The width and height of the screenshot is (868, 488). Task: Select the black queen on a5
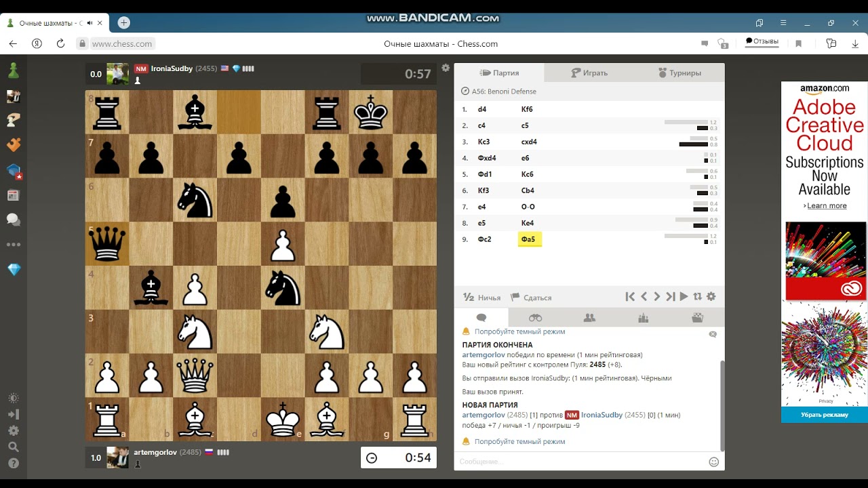click(x=107, y=244)
